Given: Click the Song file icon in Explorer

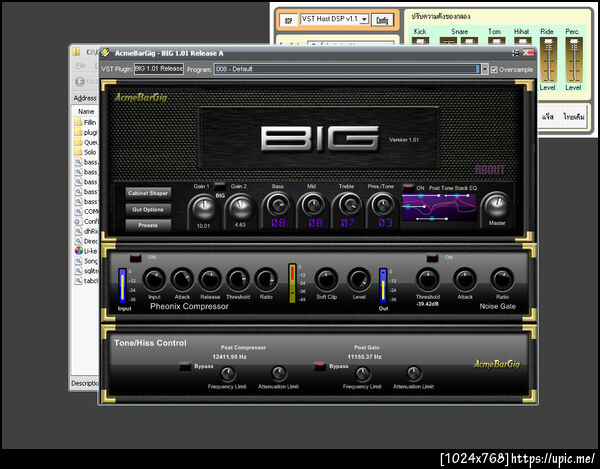Looking at the screenshot, I should click(78, 261).
